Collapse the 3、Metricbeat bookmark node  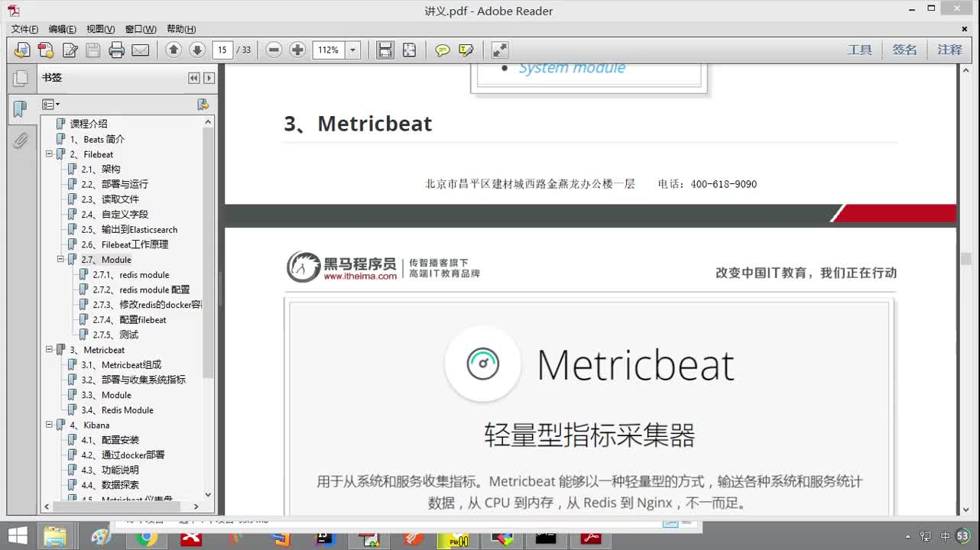[49, 350]
